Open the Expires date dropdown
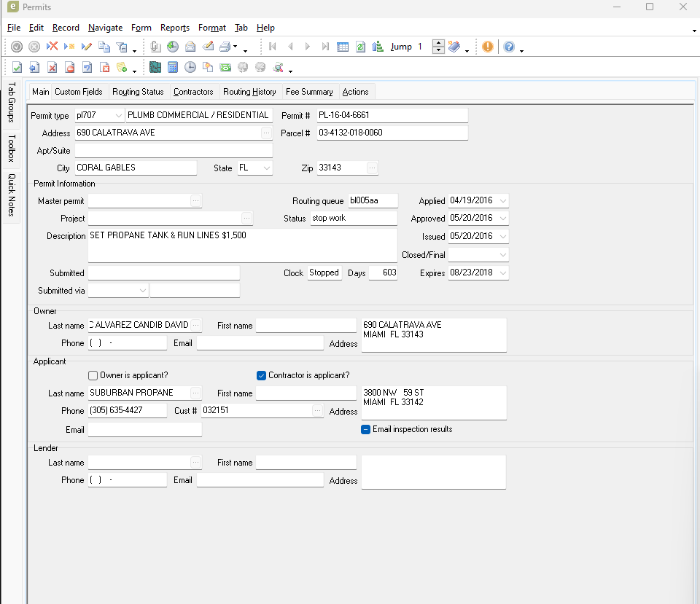700x604 pixels. coord(502,273)
